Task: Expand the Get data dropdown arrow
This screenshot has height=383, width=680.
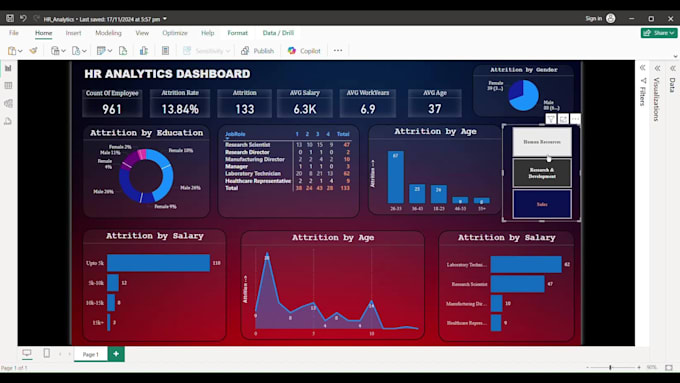Action: [63, 51]
